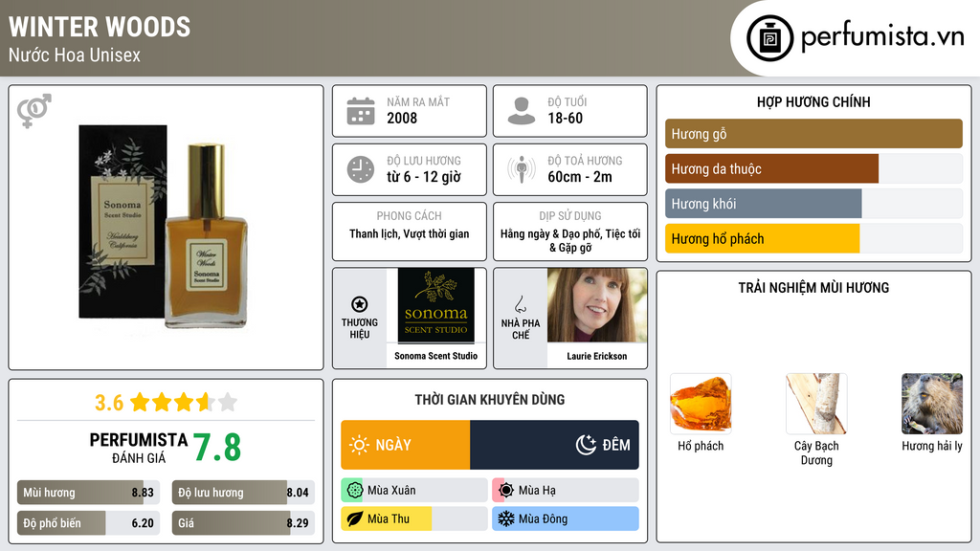Click the Mùi hương 8.83 score bar

point(88,493)
